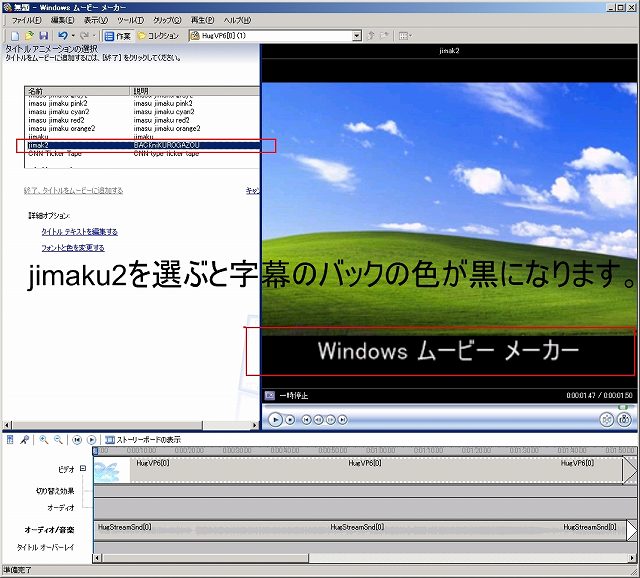
Task: Take a picture with the camera button
Action: tap(624, 420)
